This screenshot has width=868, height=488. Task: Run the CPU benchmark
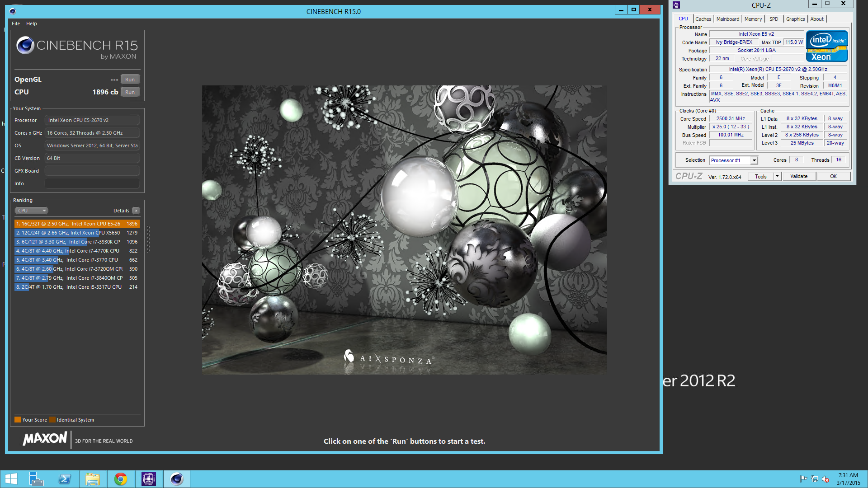coord(130,92)
